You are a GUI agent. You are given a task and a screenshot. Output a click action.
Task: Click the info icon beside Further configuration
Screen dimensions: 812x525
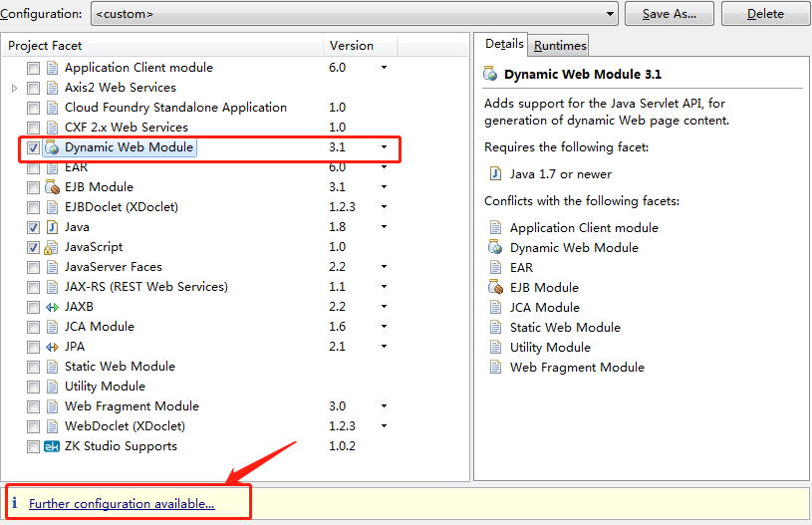click(15, 503)
